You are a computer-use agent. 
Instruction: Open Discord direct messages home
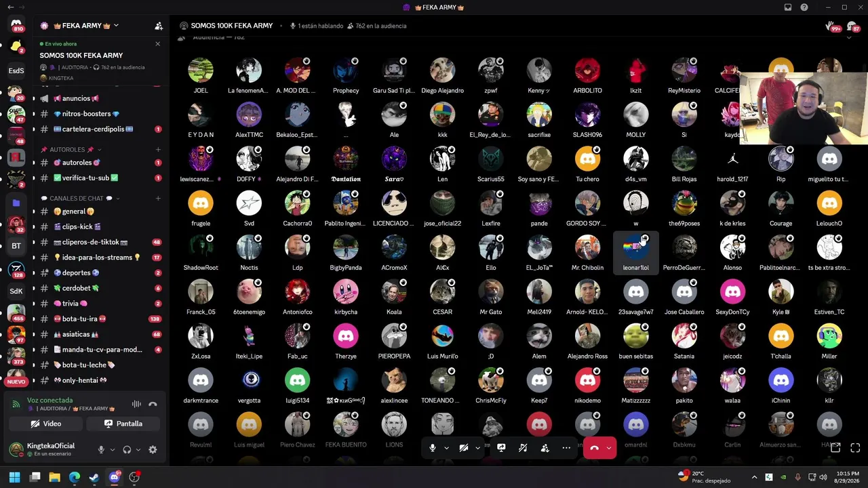[x=17, y=25]
